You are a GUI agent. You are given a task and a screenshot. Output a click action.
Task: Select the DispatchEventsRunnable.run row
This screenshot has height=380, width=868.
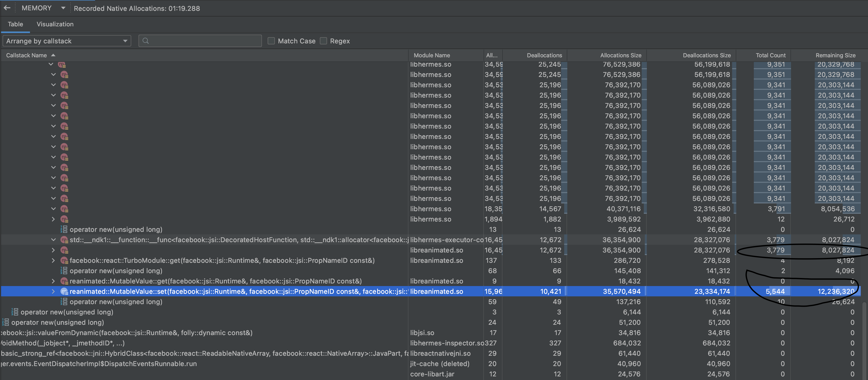(431, 364)
